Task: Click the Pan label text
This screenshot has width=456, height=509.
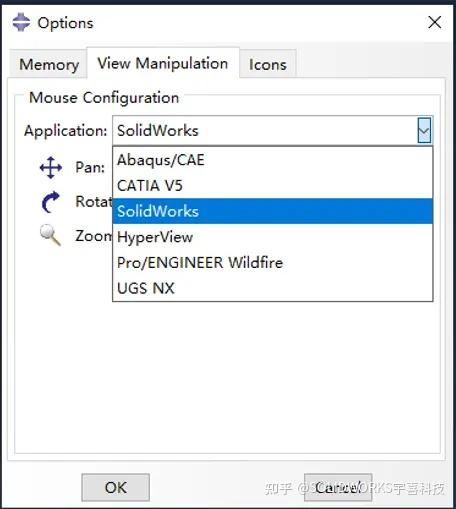Action: [x=90, y=167]
